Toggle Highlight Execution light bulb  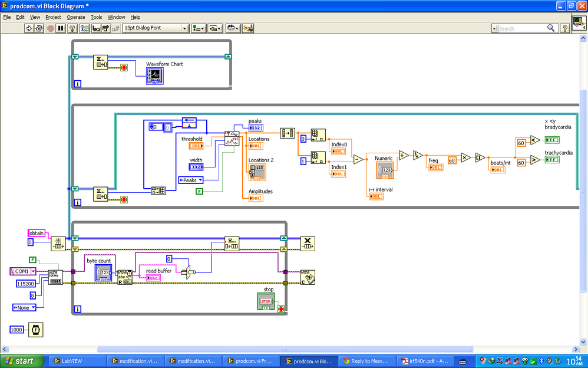pyautogui.click(x=72, y=28)
